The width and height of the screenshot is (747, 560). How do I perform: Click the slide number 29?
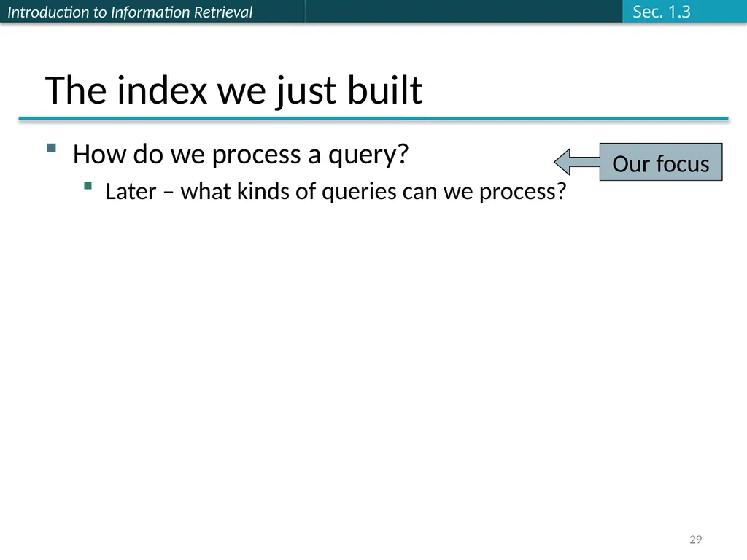click(x=695, y=540)
